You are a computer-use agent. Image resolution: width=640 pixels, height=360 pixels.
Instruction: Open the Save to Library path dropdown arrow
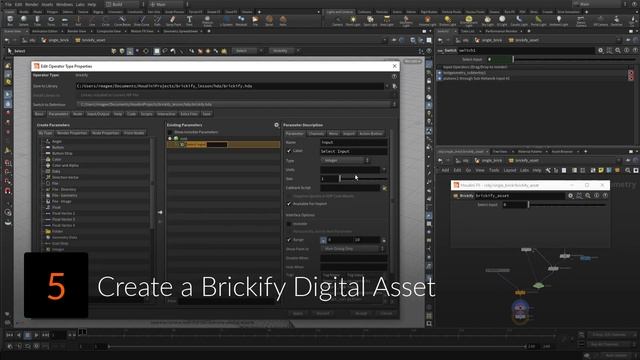(387, 86)
